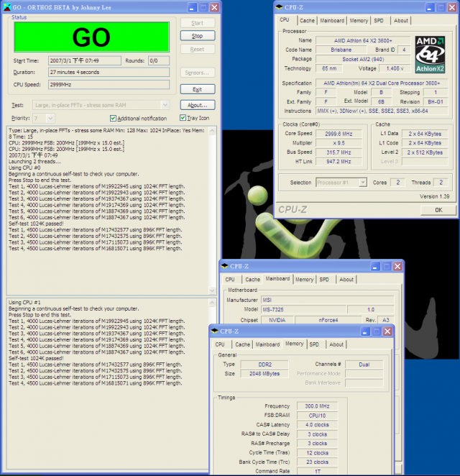Screen dimensions: 460x476
Task: Close the Memory CPU-Z window
Action: click(x=387, y=331)
